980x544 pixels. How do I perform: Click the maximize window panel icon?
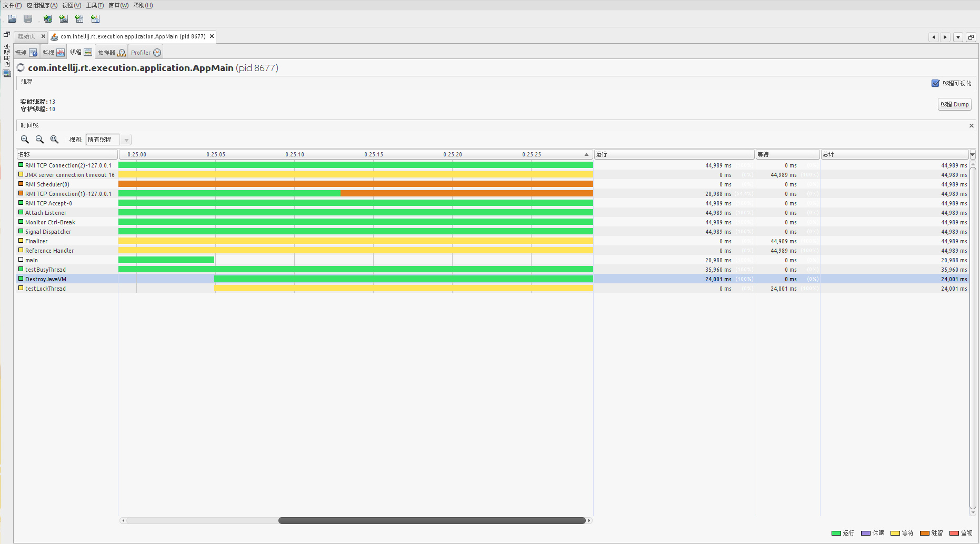971,37
